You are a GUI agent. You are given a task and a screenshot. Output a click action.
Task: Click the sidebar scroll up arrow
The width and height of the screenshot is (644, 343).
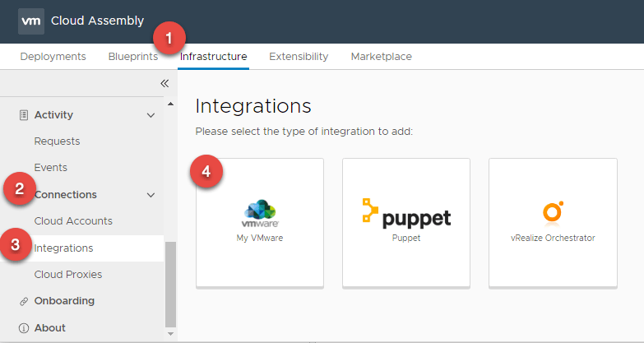[x=171, y=104]
